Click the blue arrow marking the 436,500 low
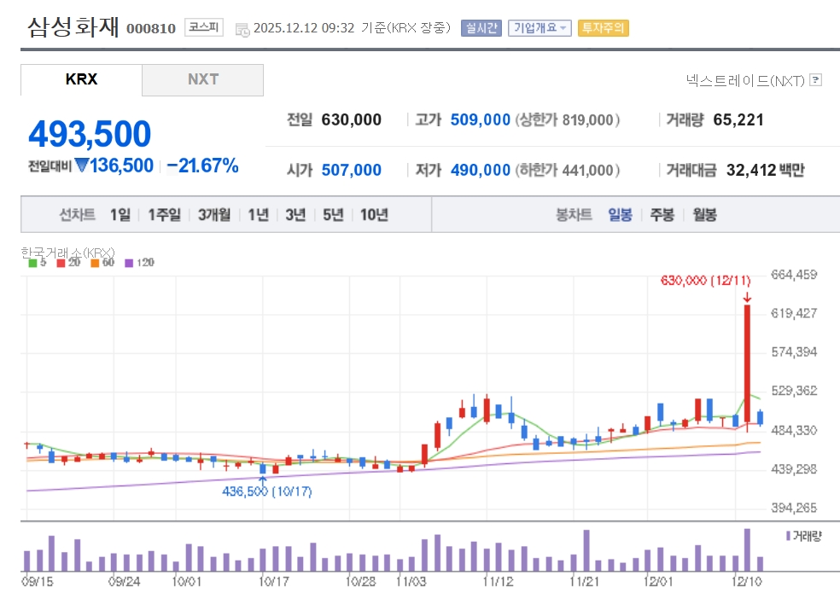This screenshot has width=840, height=616. 263,479
